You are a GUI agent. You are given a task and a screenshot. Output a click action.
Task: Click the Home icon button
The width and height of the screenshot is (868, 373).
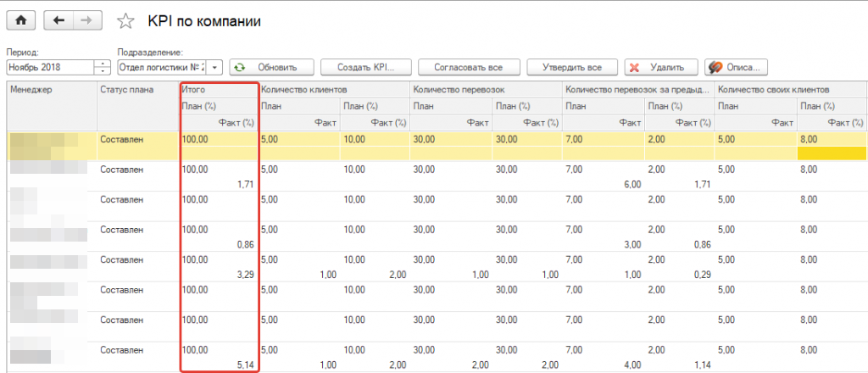click(x=21, y=21)
